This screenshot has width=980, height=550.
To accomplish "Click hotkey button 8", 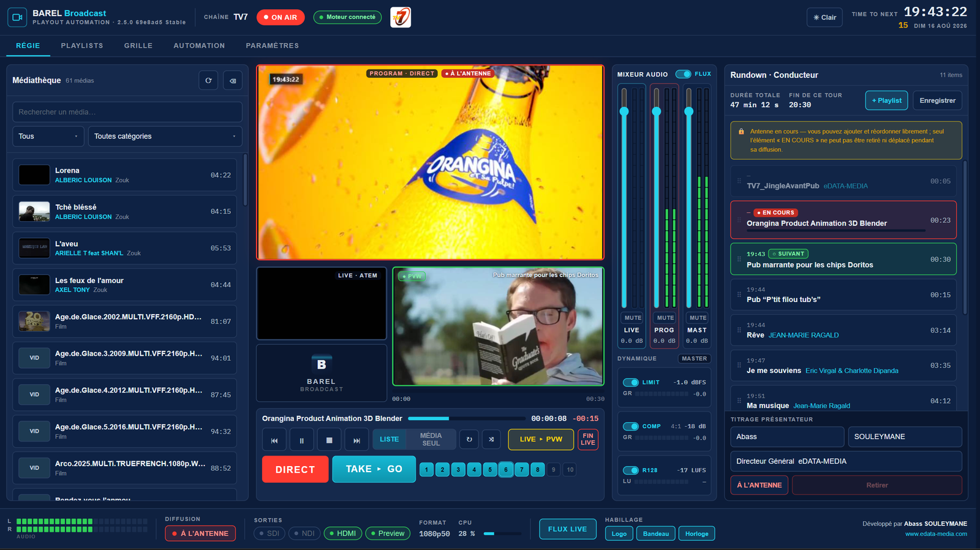I will (x=538, y=470).
